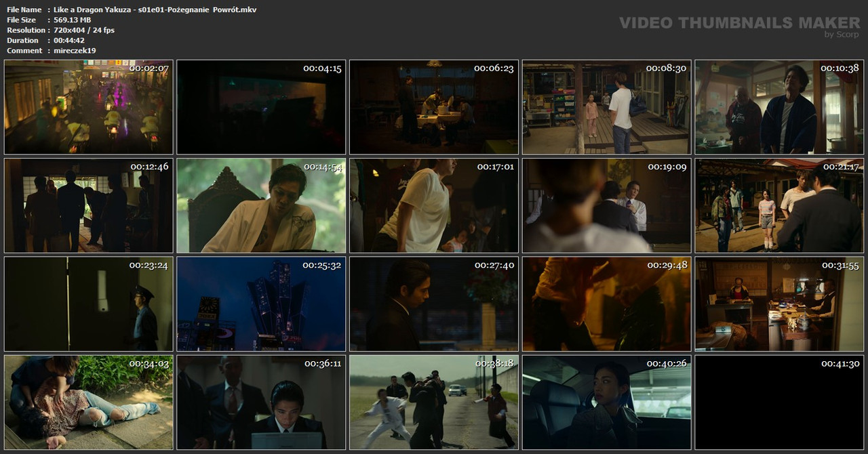Select the thumbnail stamped 00:36:11
Image resolution: width=868 pixels, height=454 pixels.
point(261,403)
